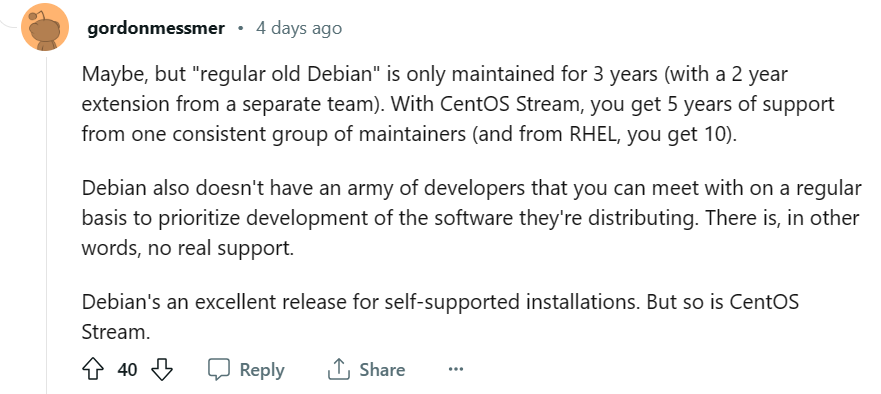Click the share upload arrow icon
The image size is (881, 394).
[x=339, y=370]
